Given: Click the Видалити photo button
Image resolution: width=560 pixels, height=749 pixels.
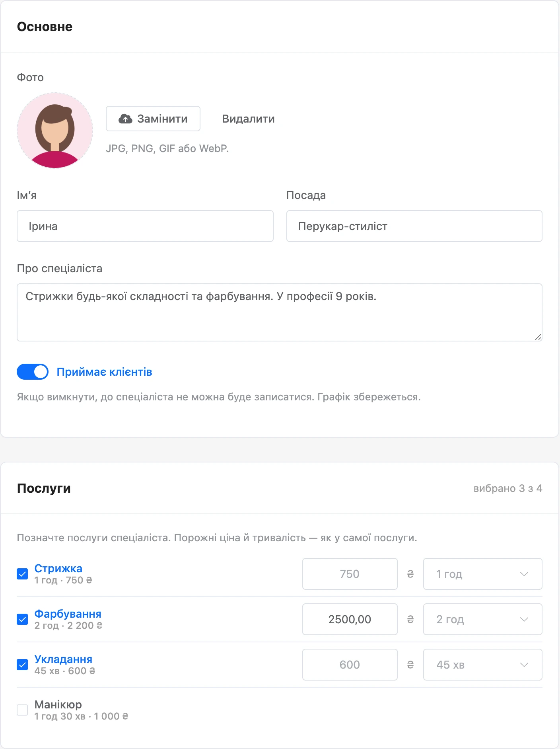Looking at the screenshot, I should [x=248, y=119].
